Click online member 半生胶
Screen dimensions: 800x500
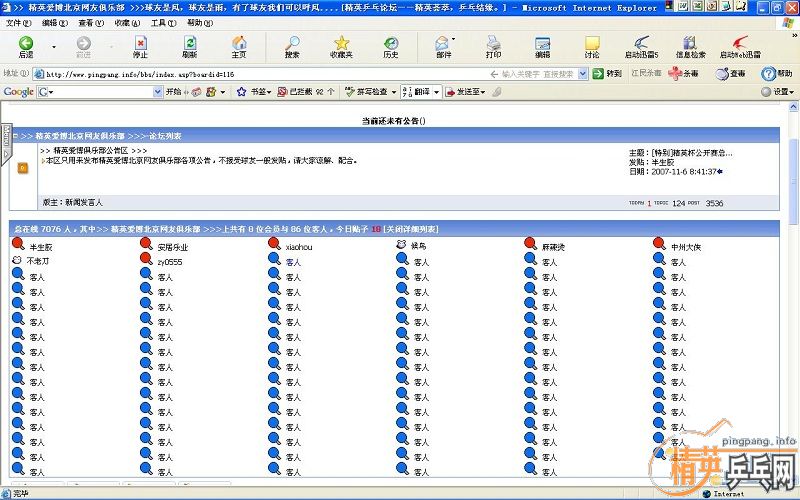tap(41, 247)
